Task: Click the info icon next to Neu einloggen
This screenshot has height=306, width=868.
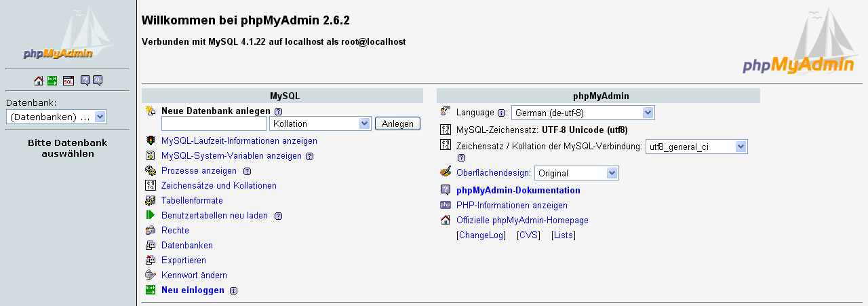Action: point(233,291)
